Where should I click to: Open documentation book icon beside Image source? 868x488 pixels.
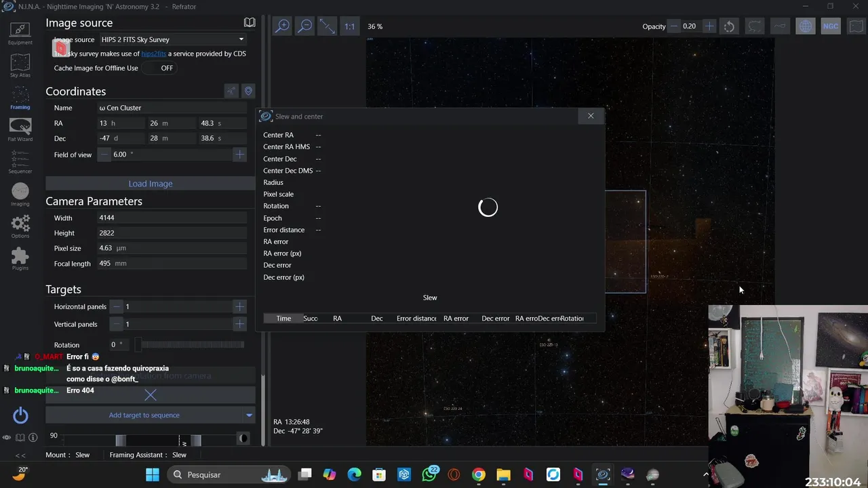(x=250, y=22)
